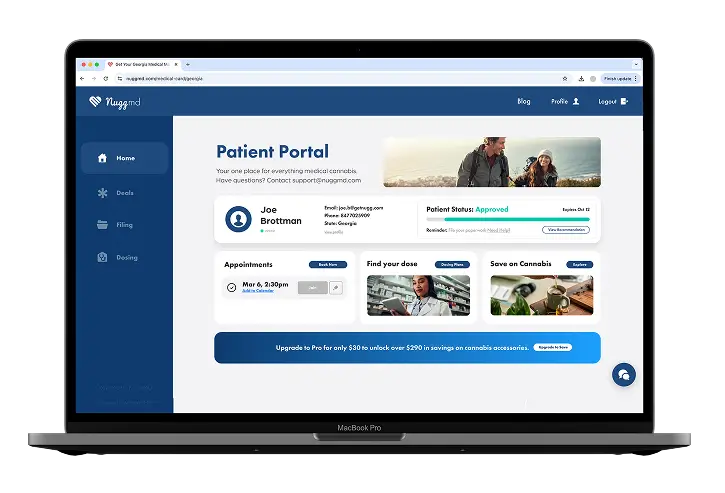
Task: Click Add to Calendar link
Action: 259,291
